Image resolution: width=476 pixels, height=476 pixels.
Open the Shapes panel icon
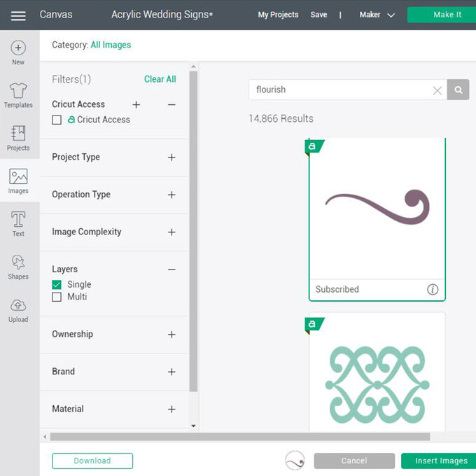coord(18,263)
